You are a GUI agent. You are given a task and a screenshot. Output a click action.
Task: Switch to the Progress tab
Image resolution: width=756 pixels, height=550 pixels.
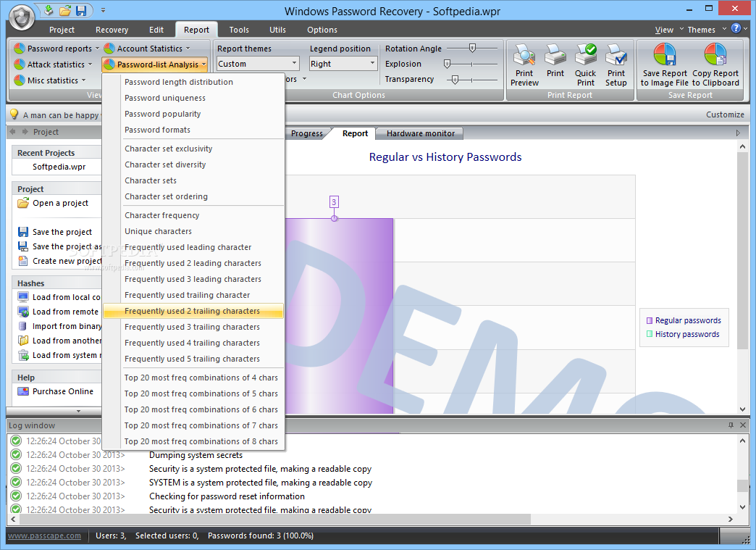307,133
